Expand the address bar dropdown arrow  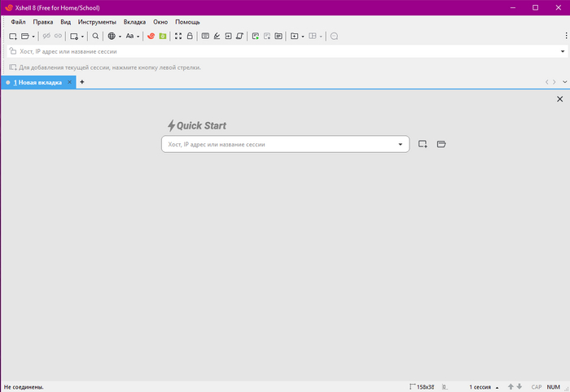pos(562,51)
